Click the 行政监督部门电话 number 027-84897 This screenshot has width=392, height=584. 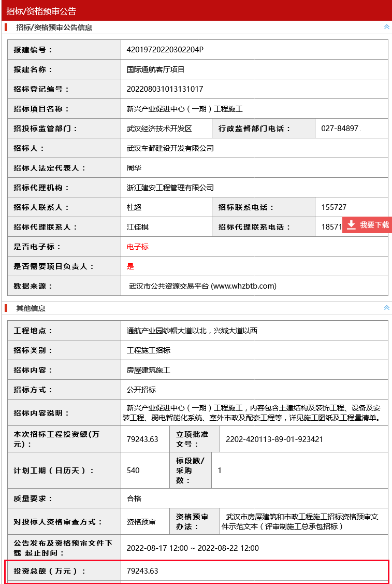click(340, 129)
